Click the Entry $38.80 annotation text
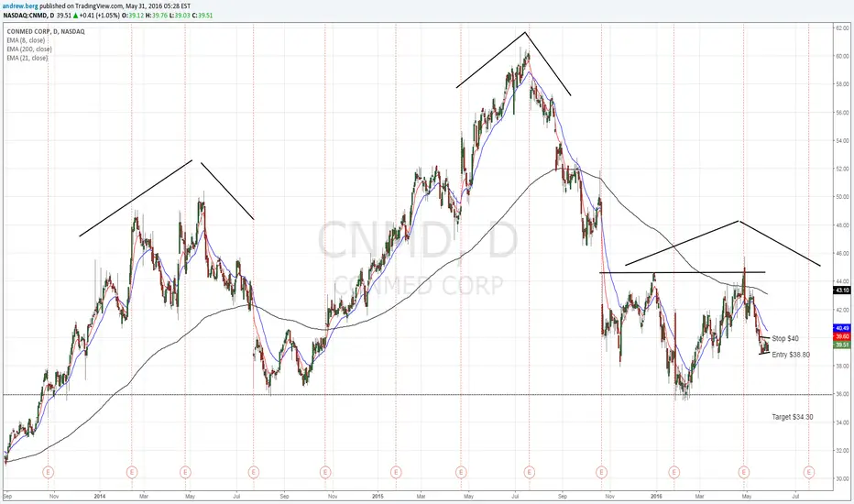The width and height of the screenshot is (854, 504). click(791, 355)
